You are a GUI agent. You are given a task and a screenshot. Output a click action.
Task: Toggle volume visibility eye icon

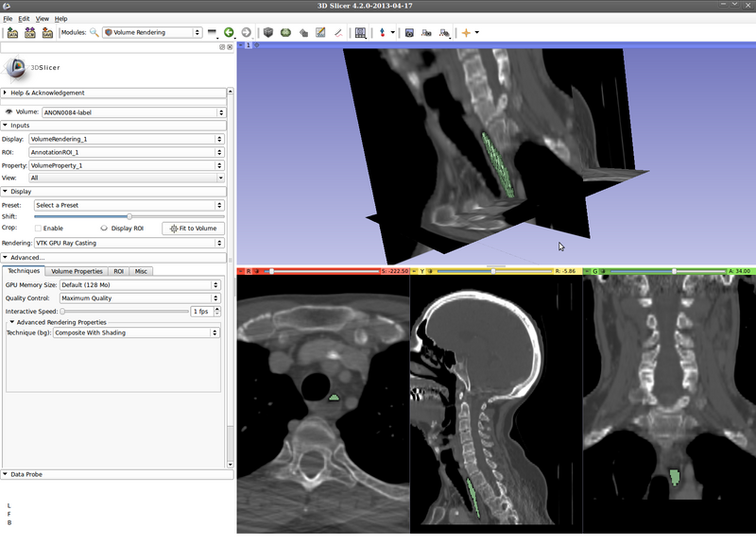click(9, 111)
